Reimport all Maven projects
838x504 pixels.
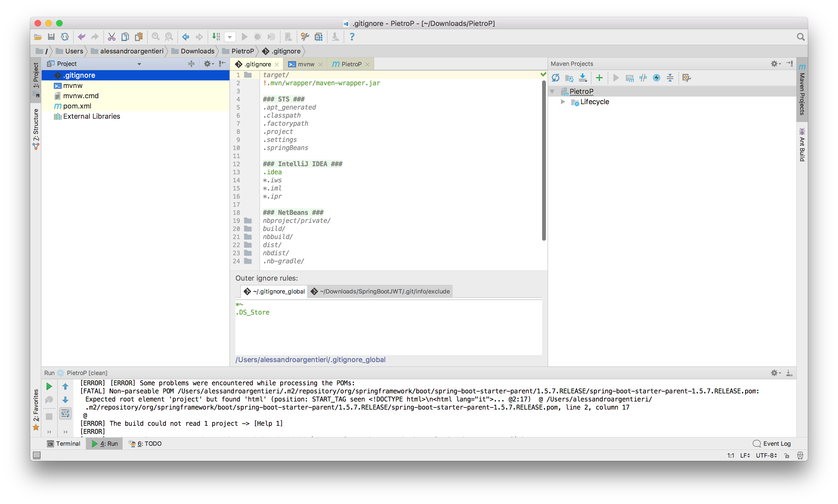(x=556, y=78)
